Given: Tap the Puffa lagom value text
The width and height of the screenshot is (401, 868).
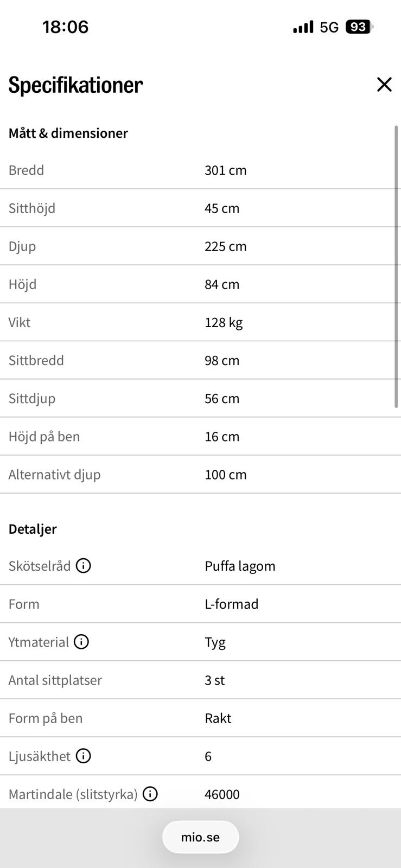Looking at the screenshot, I should tap(240, 566).
